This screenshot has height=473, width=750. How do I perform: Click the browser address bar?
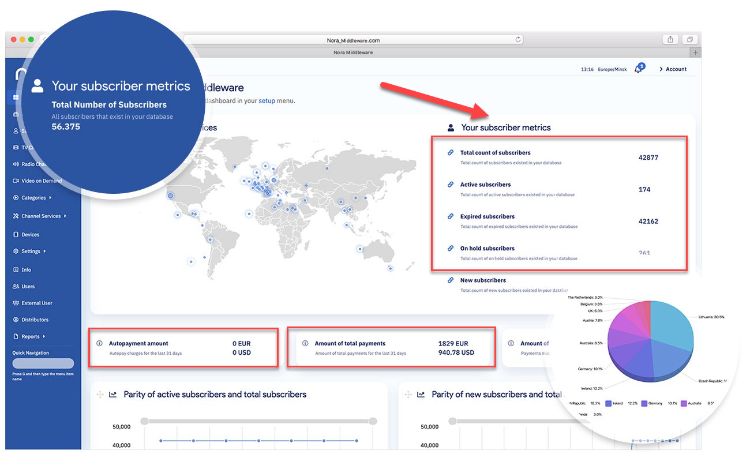tap(353, 40)
